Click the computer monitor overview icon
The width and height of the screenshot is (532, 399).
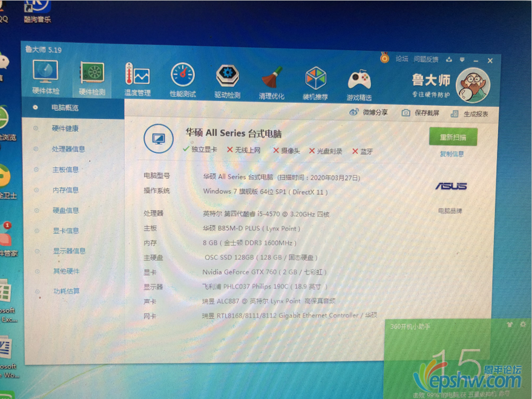click(158, 138)
